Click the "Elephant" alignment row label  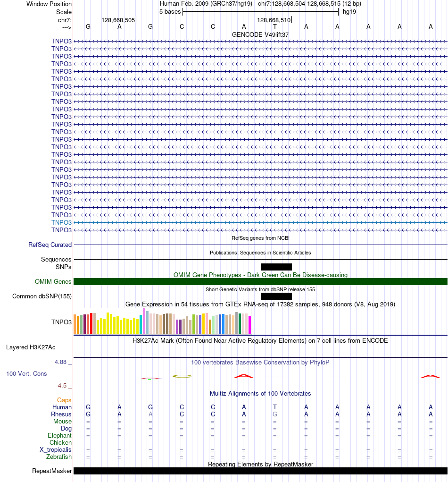tap(59, 436)
